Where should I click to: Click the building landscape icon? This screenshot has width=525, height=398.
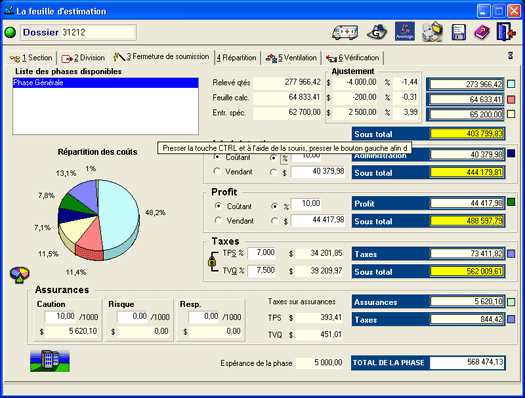(50, 361)
